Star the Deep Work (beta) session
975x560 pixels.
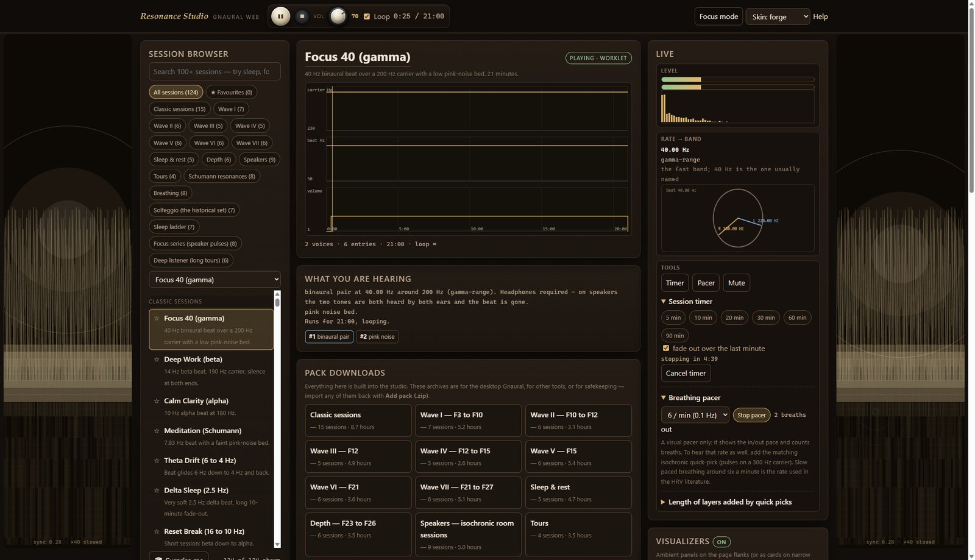pos(157,360)
